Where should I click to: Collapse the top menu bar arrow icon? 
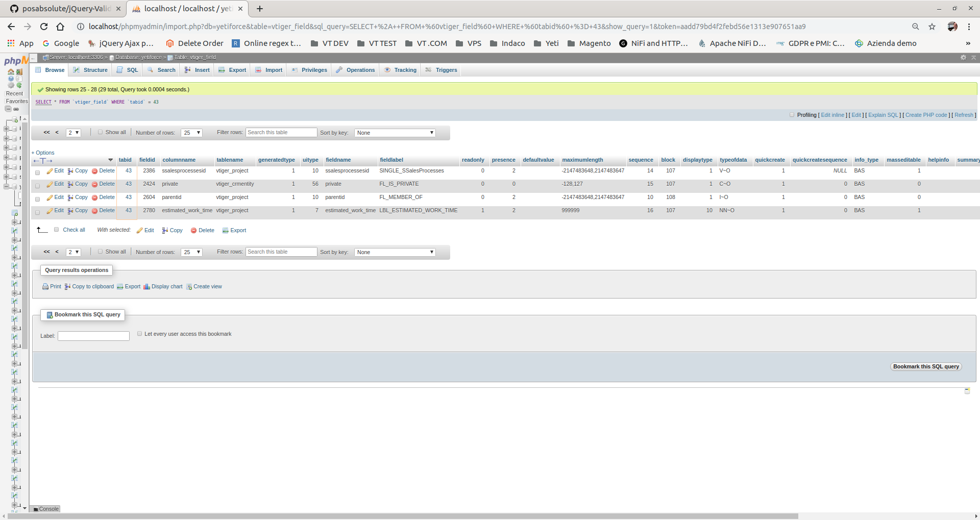tap(973, 58)
